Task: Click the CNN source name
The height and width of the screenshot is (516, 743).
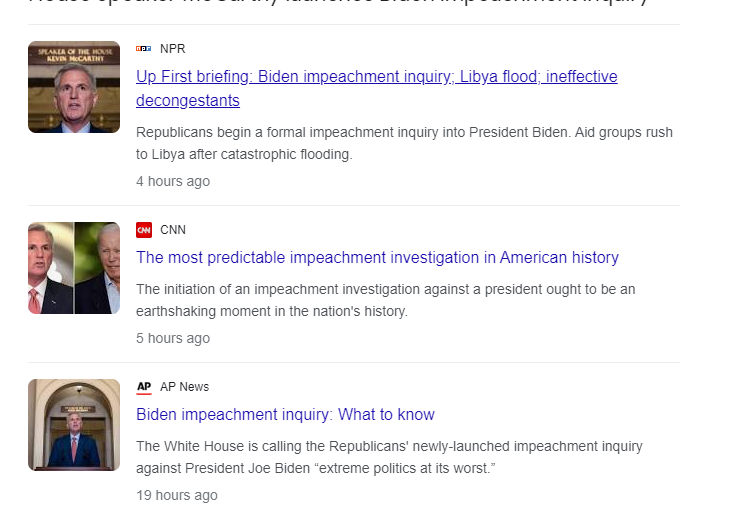Action: tap(173, 230)
